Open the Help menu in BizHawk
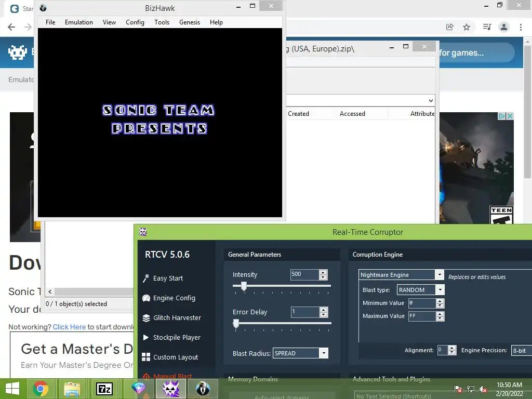Viewport: 532px width, 399px height. coord(216,22)
